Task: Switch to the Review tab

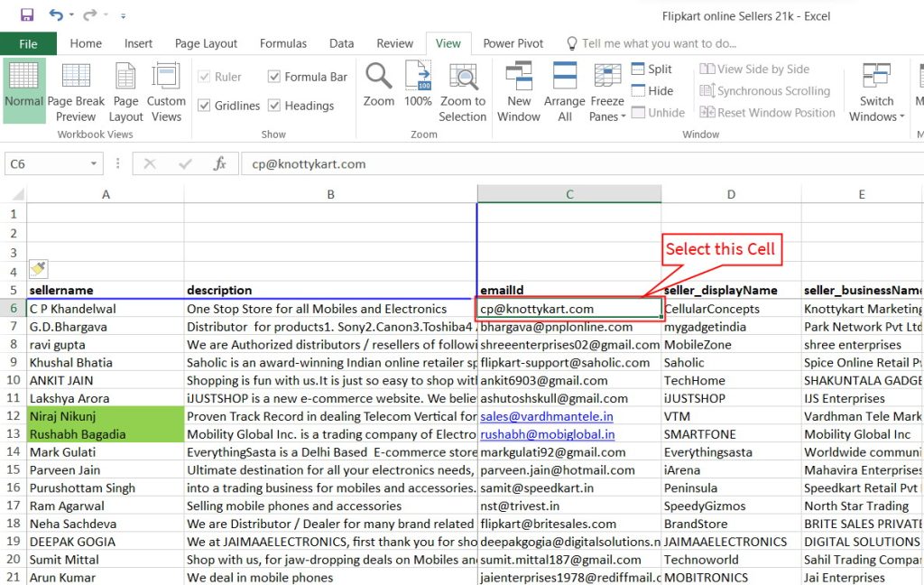Action: 395,43
